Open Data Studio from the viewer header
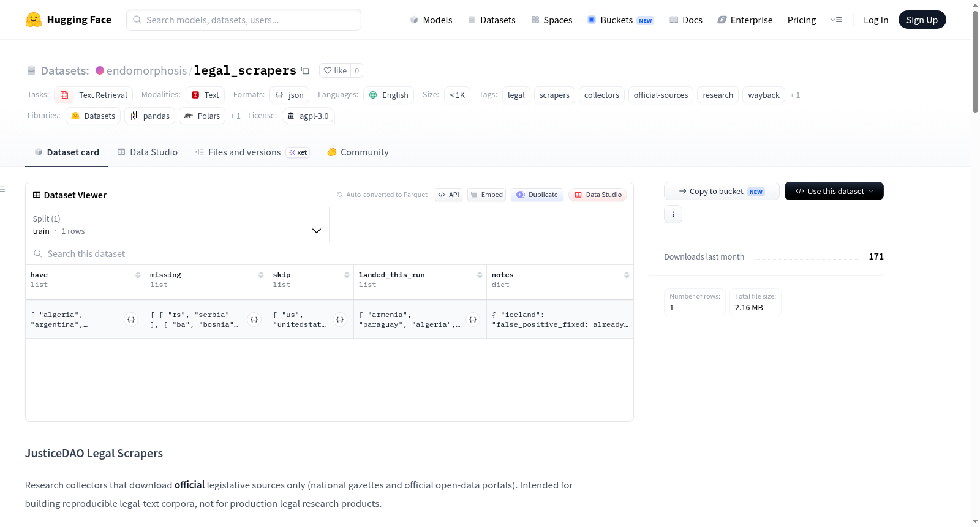Image resolution: width=980 pixels, height=527 pixels. pos(598,195)
